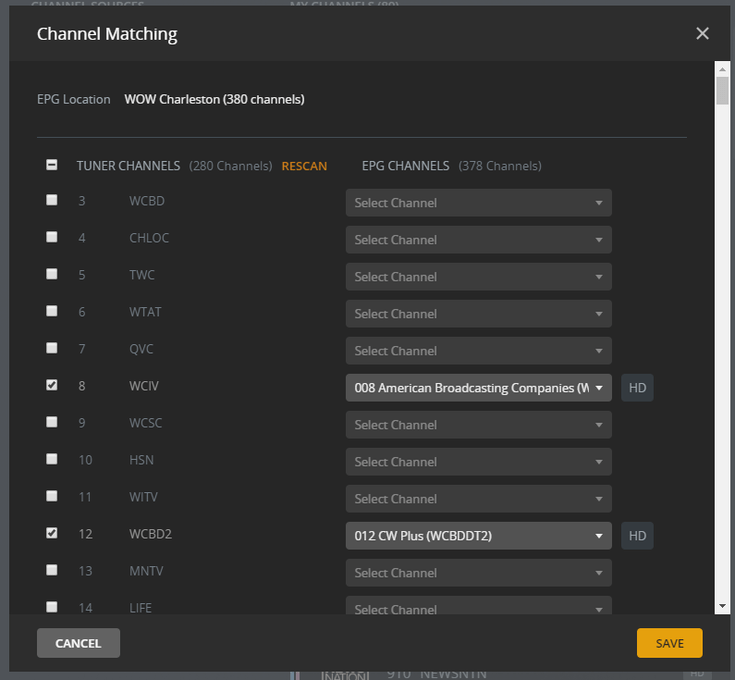Check the box for channel 3 WCBD

pyautogui.click(x=52, y=200)
